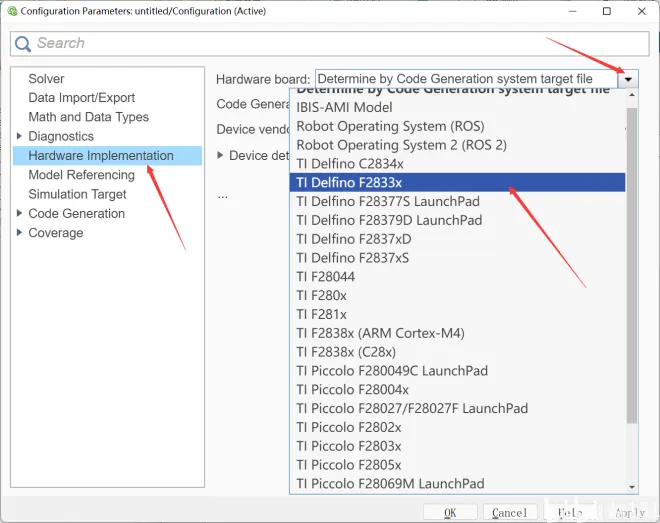Pick TI Delfino C2834x board
Screen dimensions: 660x523
pos(458,164)
